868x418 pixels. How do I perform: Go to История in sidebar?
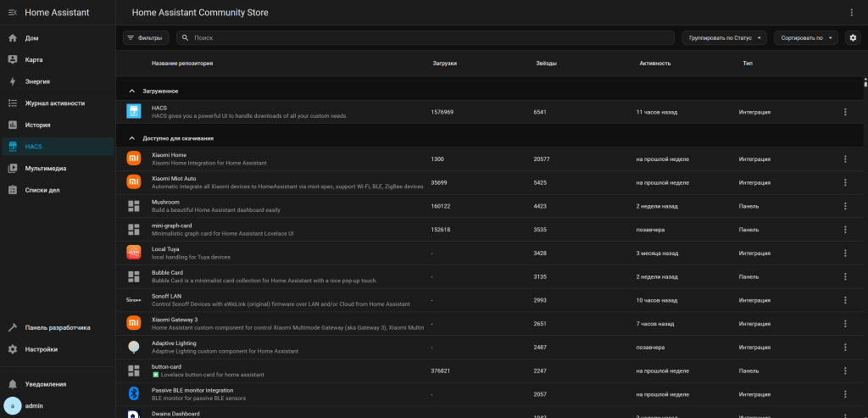[x=58, y=125]
